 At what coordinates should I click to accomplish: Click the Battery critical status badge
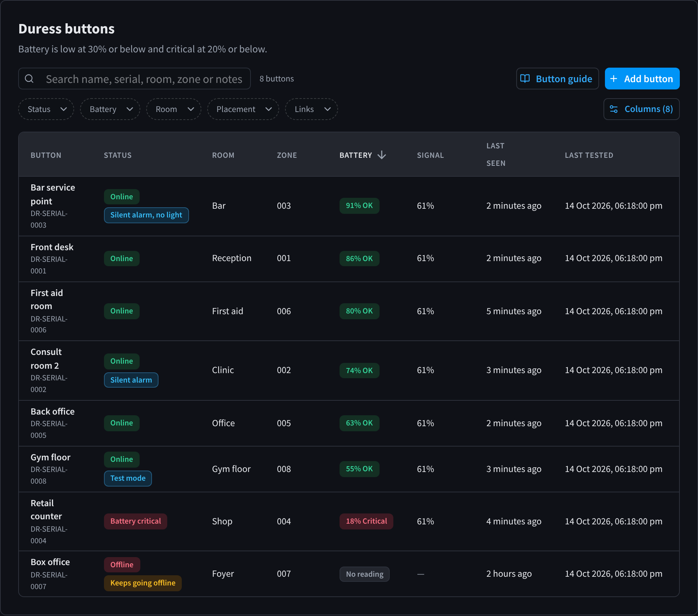pos(135,521)
